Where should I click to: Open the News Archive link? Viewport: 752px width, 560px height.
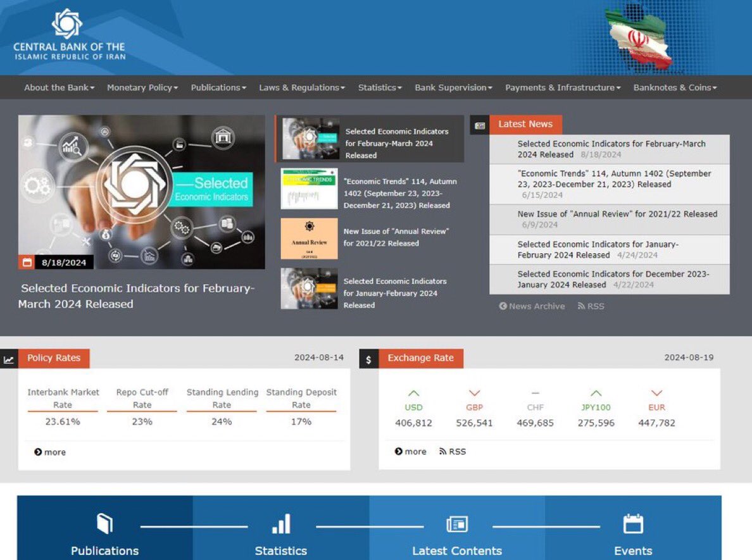532,306
